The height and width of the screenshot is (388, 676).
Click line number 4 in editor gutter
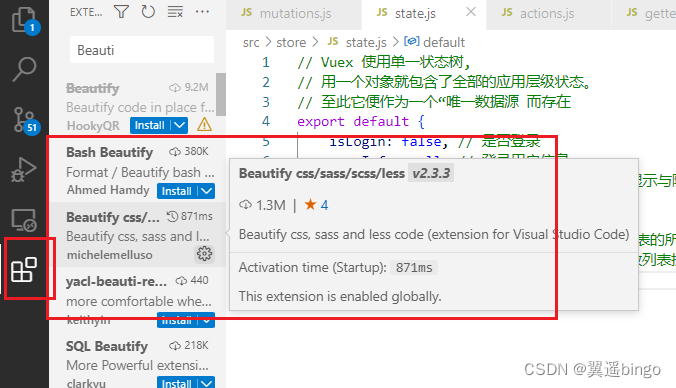point(266,121)
